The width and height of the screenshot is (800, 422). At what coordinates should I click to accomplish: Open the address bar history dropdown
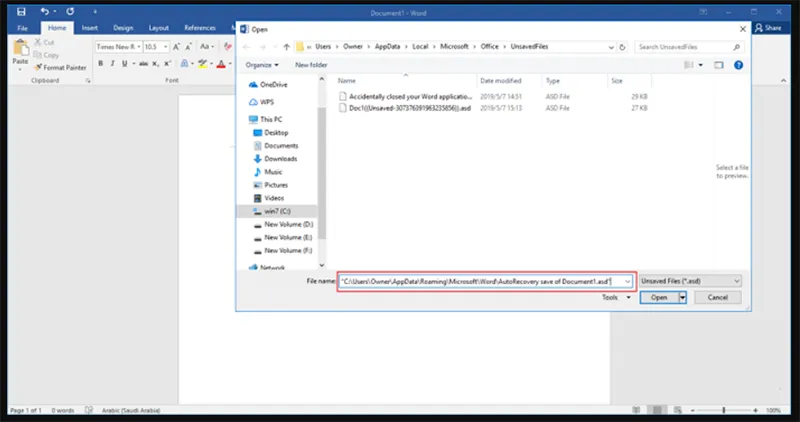point(611,47)
